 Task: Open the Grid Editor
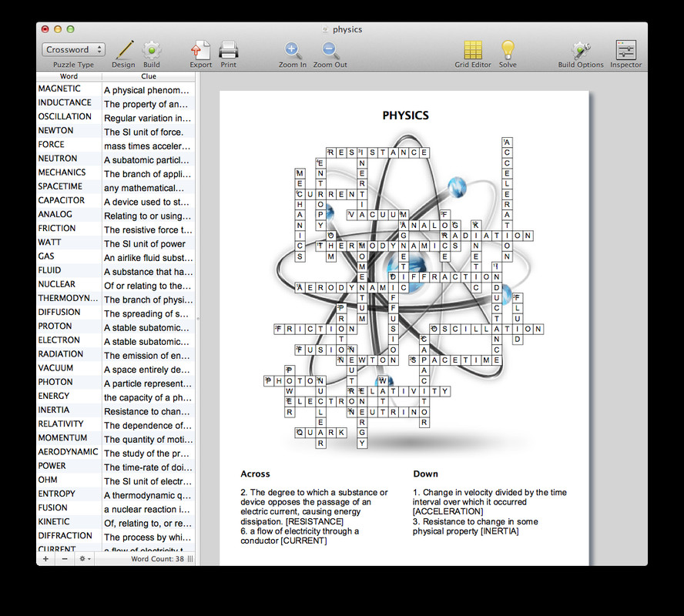[x=473, y=54]
